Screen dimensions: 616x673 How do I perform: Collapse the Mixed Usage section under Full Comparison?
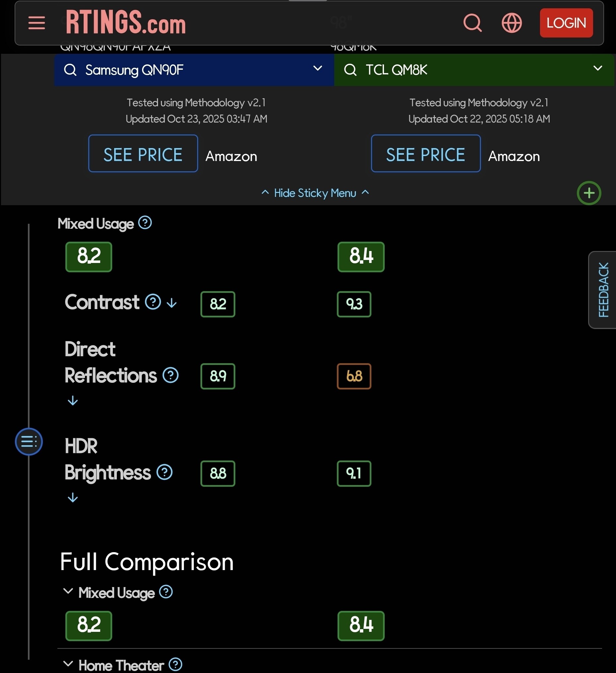(68, 591)
